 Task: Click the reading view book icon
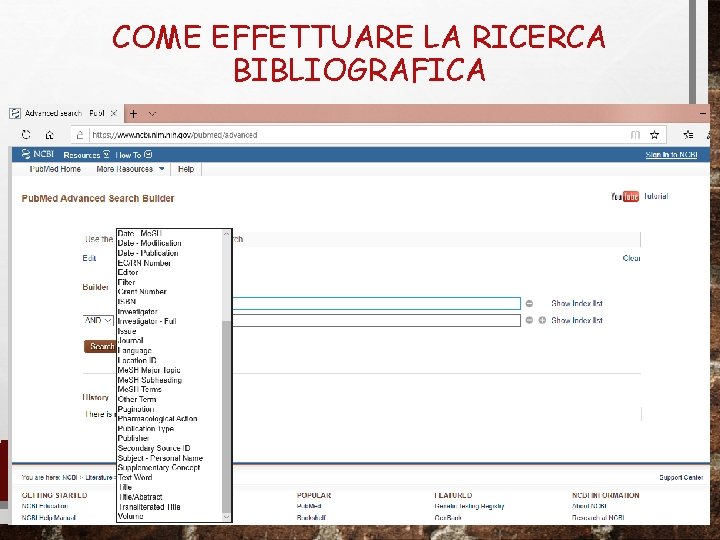click(x=635, y=135)
